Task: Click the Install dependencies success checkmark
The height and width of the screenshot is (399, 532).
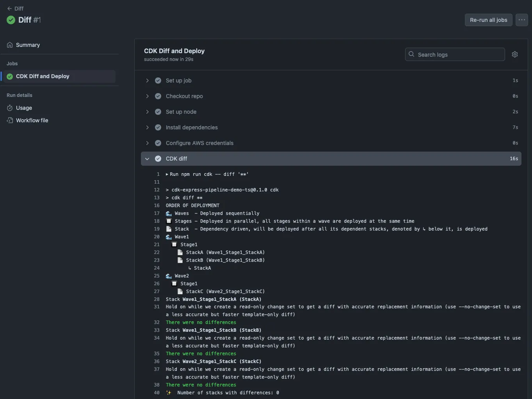Action: 158,127
